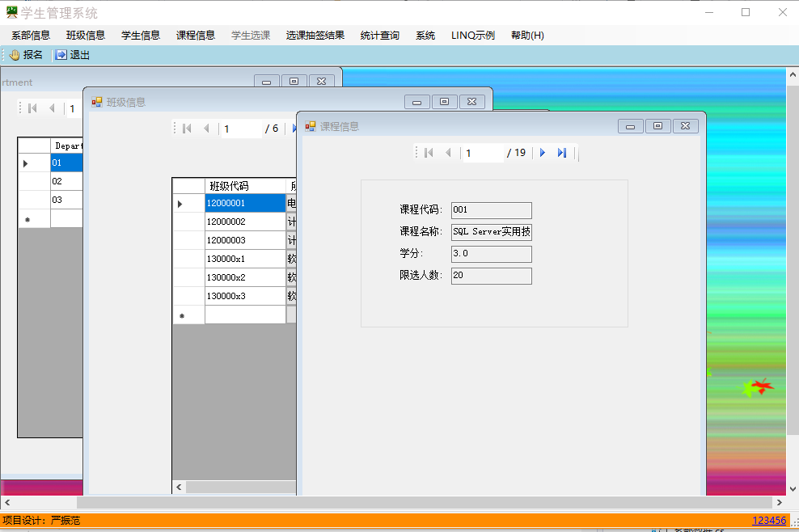This screenshot has height=532, width=799.
Task: Select class code cell 12000001
Action: tap(245, 203)
